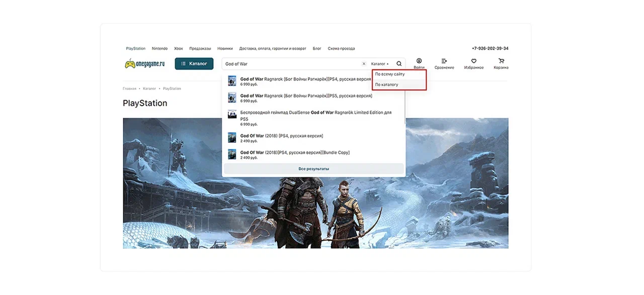Open the Каталог button with list icon

click(x=194, y=64)
